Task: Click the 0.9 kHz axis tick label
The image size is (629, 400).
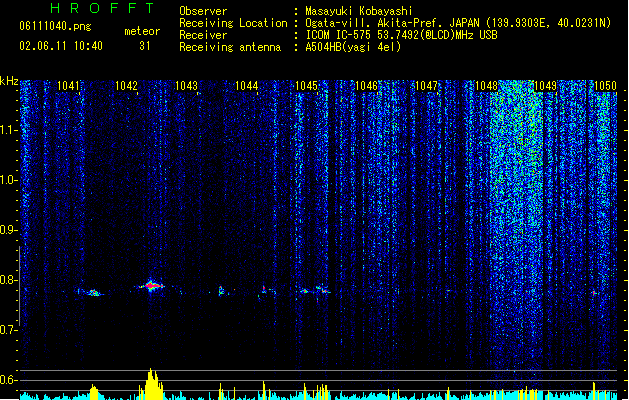Action: [8, 230]
